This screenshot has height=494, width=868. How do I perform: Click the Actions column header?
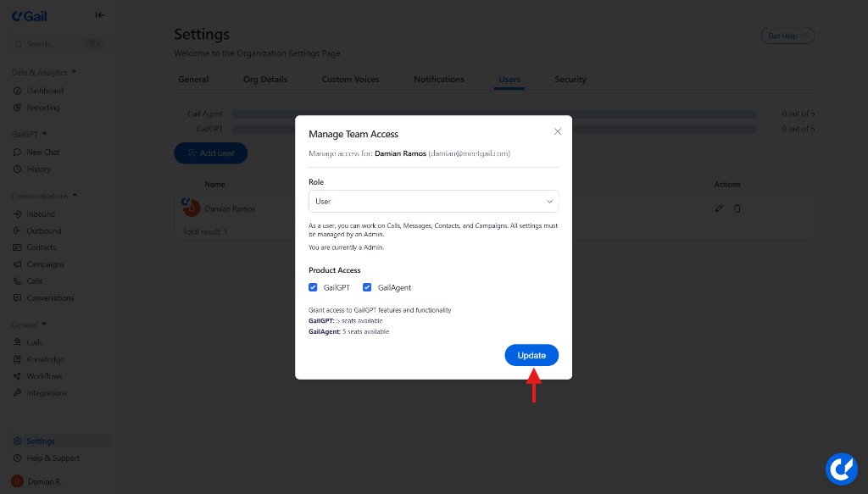tap(726, 184)
